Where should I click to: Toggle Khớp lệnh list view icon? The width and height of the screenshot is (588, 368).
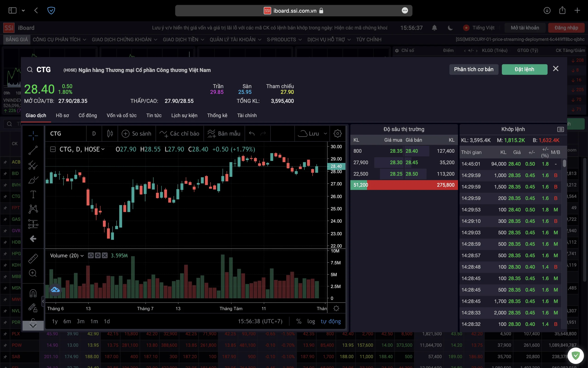pos(560,129)
